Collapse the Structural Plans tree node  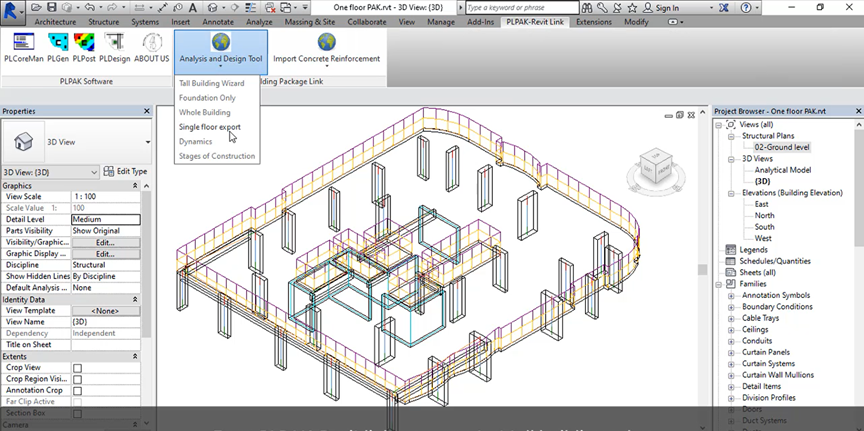coord(731,136)
